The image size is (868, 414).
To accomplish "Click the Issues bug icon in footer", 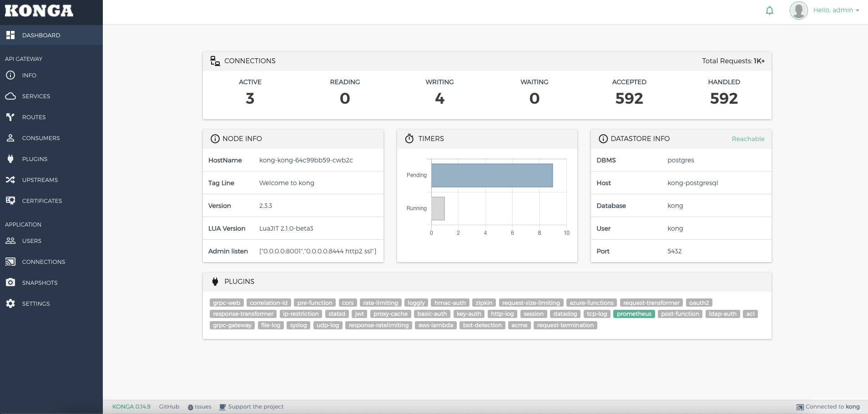I will pos(191,407).
